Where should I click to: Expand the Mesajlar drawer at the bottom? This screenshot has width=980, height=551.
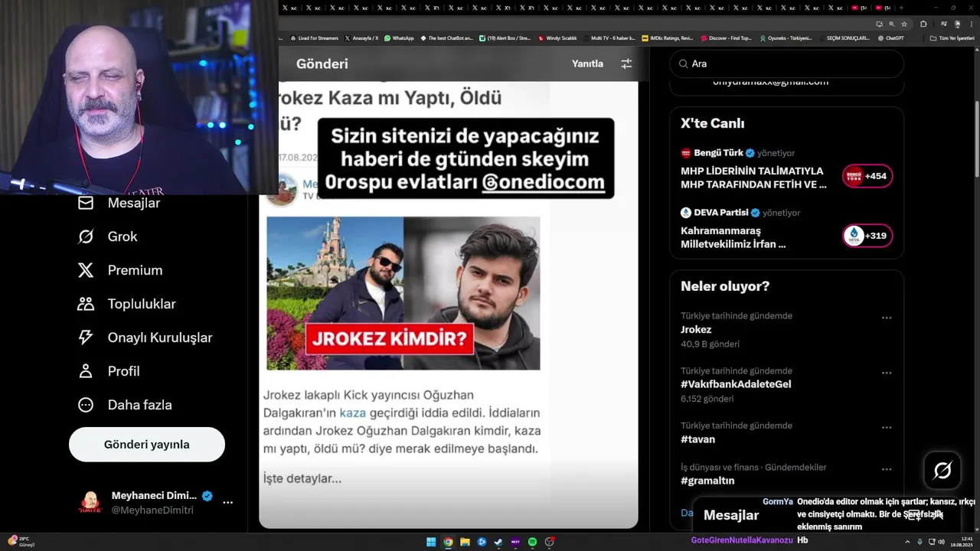(x=937, y=515)
